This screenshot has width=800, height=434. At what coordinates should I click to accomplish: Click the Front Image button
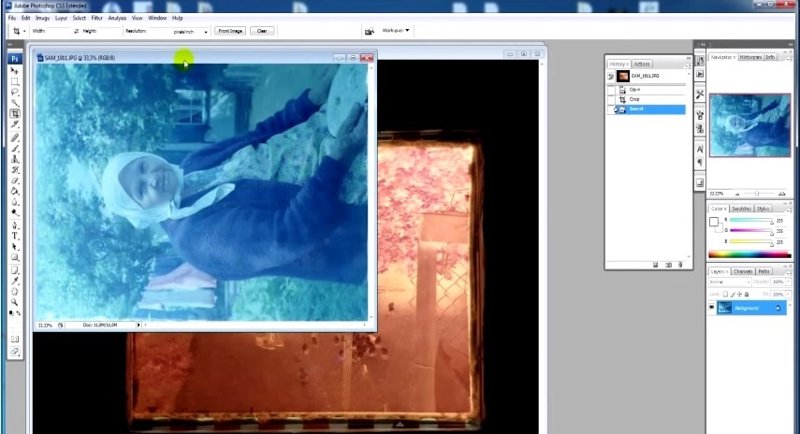[229, 31]
